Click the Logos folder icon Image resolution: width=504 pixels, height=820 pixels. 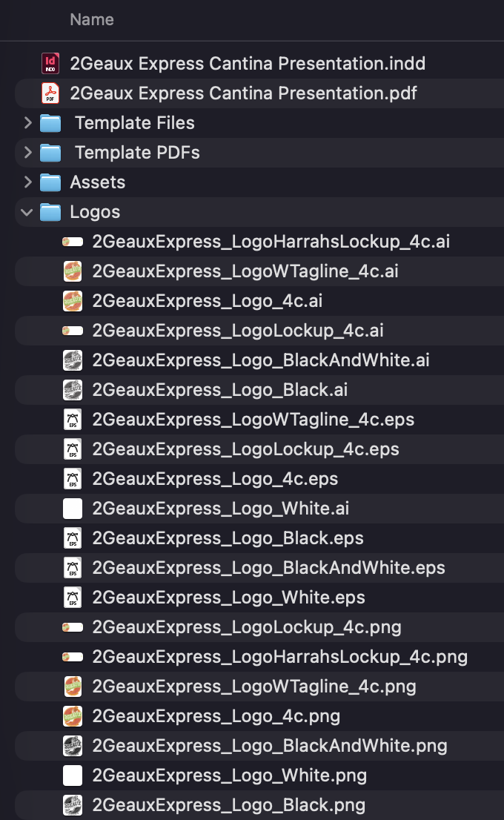(x=50, y=212)
